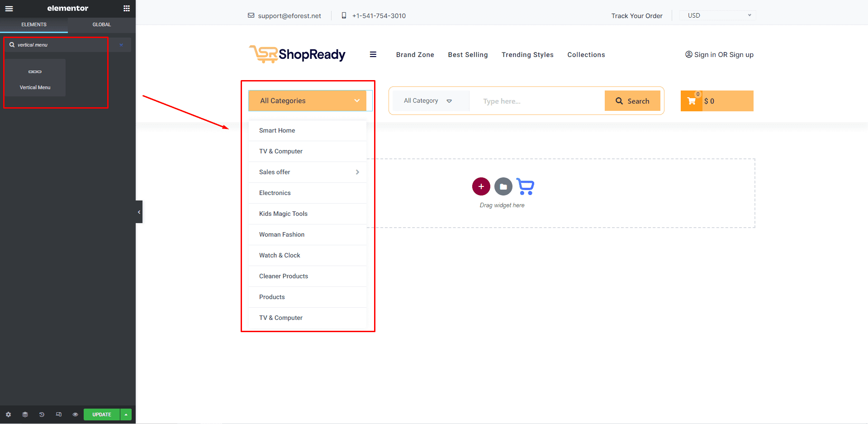This screenshot has width=868, height=424.
Task: Click the 'Type here...' search field
Action: 536,101
